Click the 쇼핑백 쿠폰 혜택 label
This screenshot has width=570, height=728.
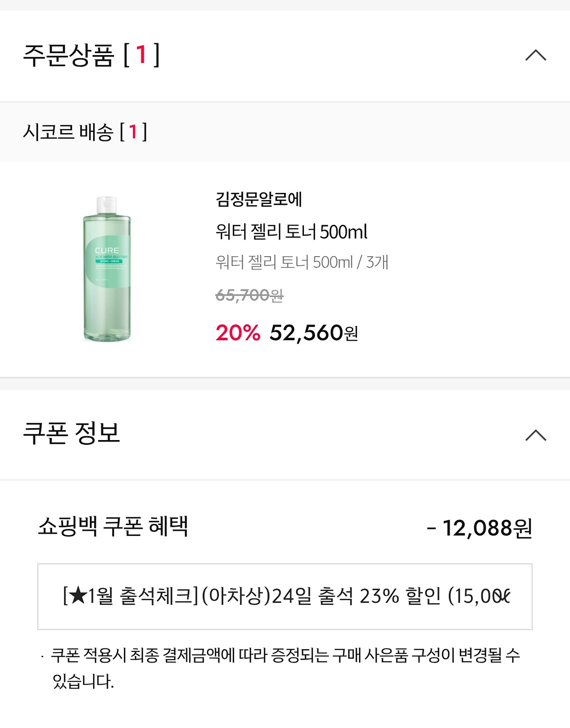(x=113, y=527)
